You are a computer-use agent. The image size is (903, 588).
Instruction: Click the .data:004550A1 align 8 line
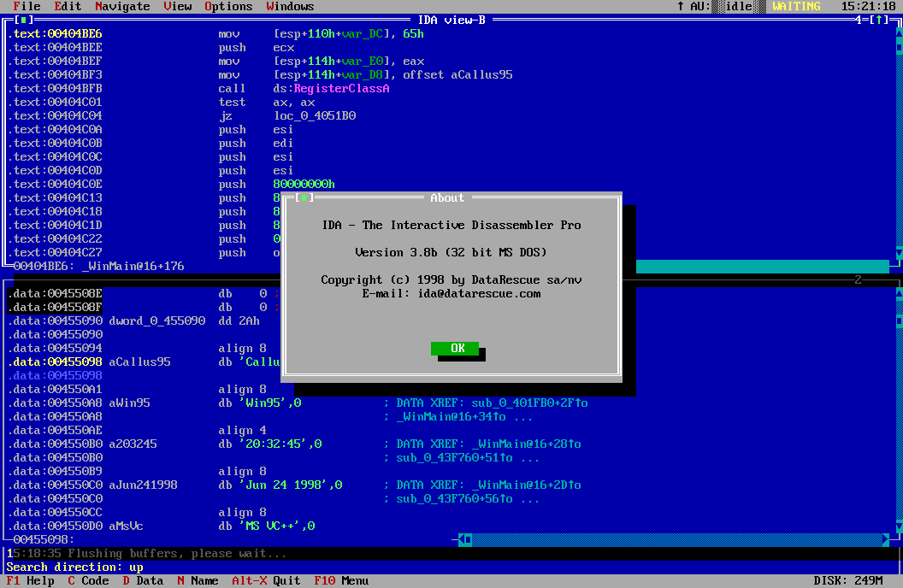[x=137, y=390]
